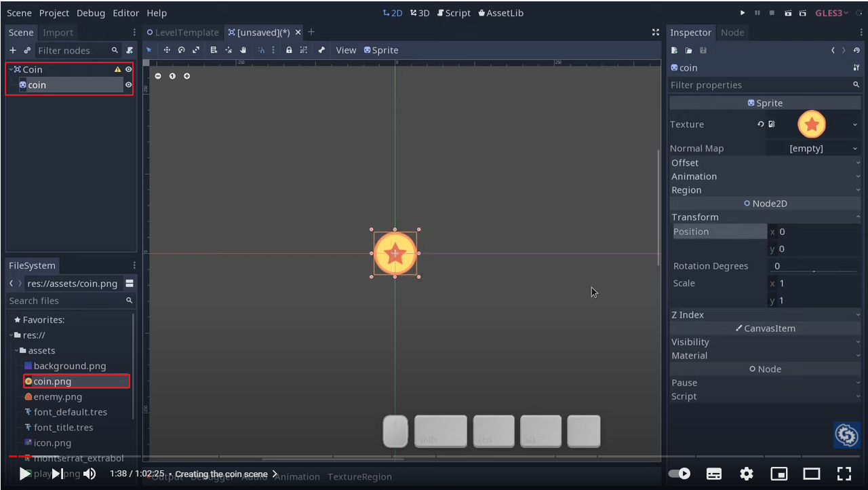Switch to the Script workspace
Viewport: 868px width, 490px height.
point(454,13)
